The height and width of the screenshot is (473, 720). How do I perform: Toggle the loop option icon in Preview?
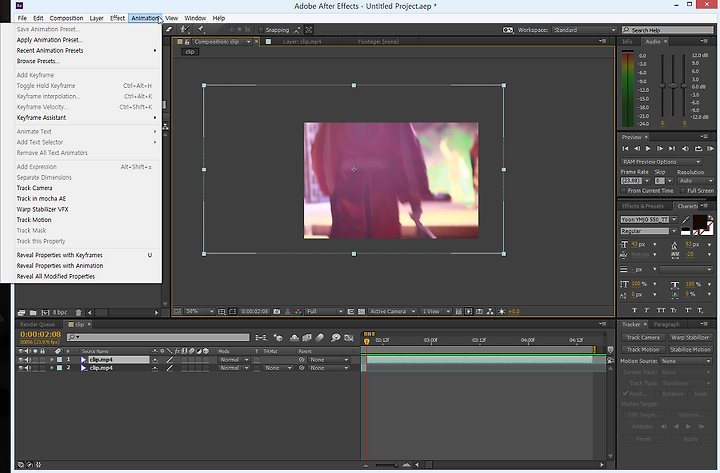698,148
